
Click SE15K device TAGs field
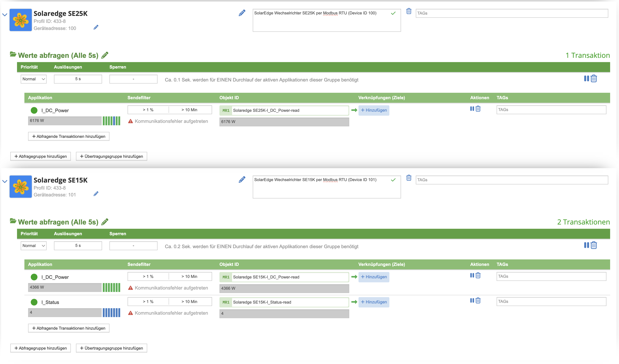(512, 180)
